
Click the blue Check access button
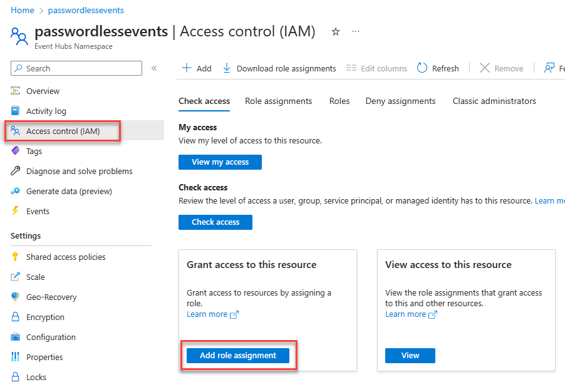tap(215, 222)
